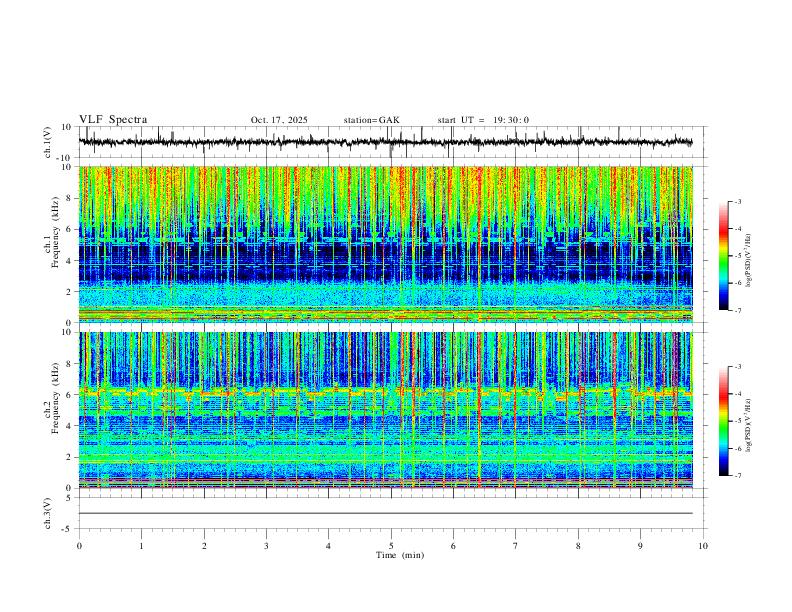Click inside the ch.1 spectrogram panel
Viewport: 792px width, 612px height.
tap(385, 244)
